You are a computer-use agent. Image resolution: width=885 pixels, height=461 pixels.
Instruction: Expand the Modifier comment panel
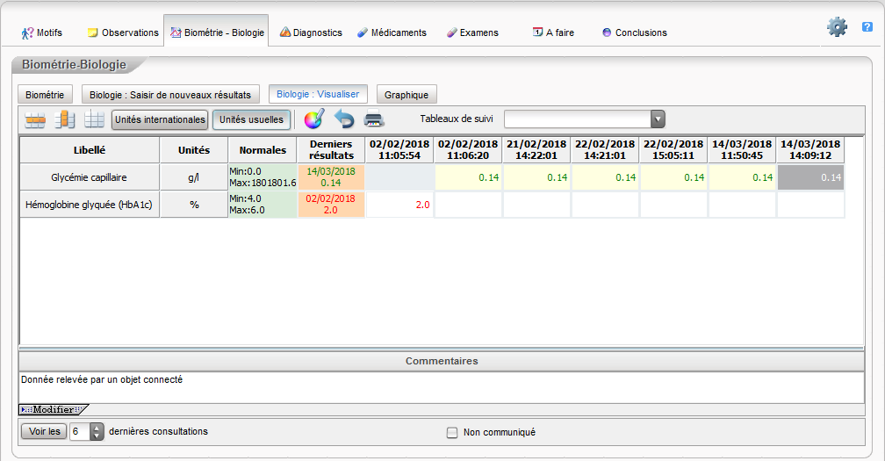point(53,409)
